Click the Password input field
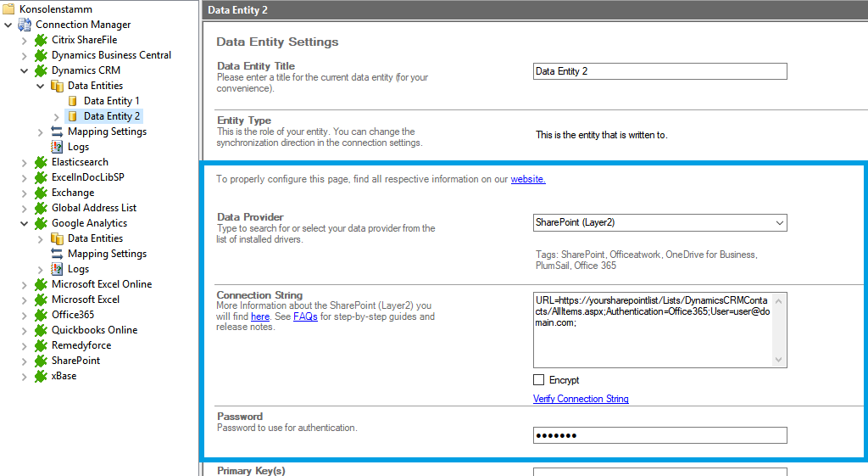Image resolution: width=868 pixels, height=476 pixels. tap(659, 435)
